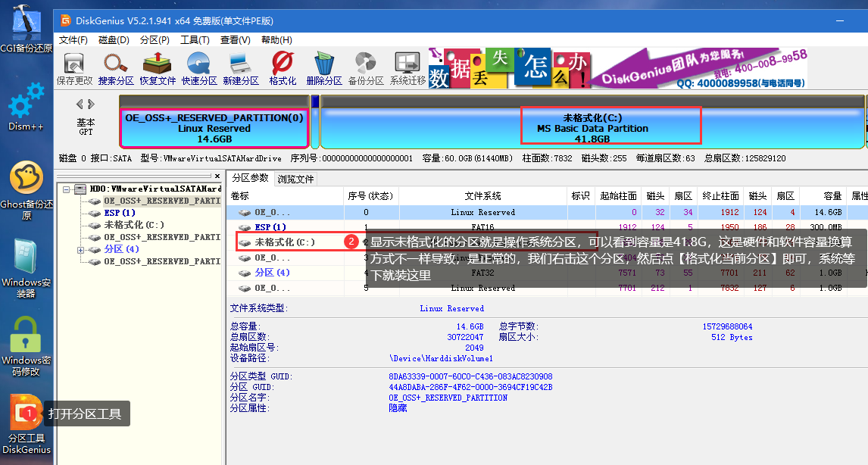Start 快速分区 quick partitioning
868x465 pixels.
tap(199, 68)
